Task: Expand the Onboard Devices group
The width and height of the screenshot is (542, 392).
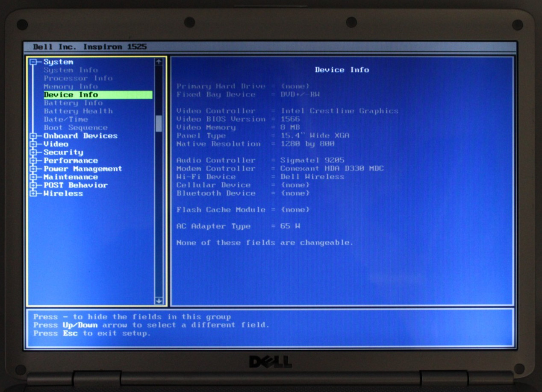Action: point(33,136)
